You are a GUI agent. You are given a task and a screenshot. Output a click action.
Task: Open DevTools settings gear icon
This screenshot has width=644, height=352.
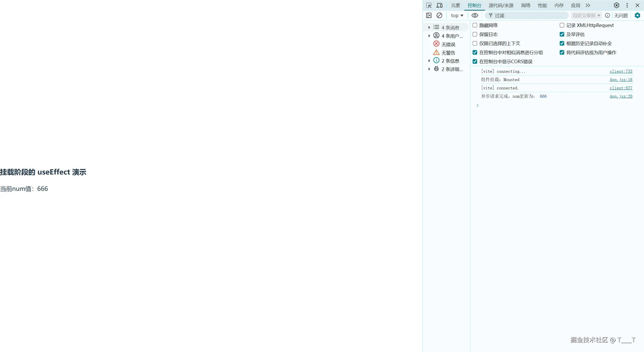click(616, 5)
